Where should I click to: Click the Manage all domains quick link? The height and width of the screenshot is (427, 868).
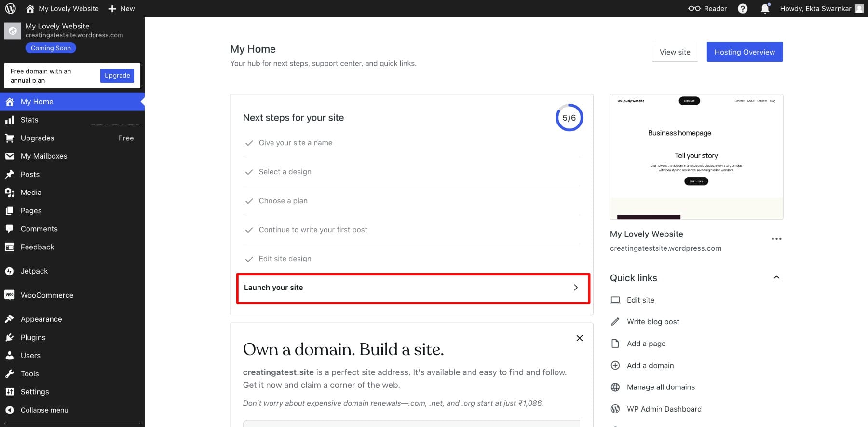661,387
